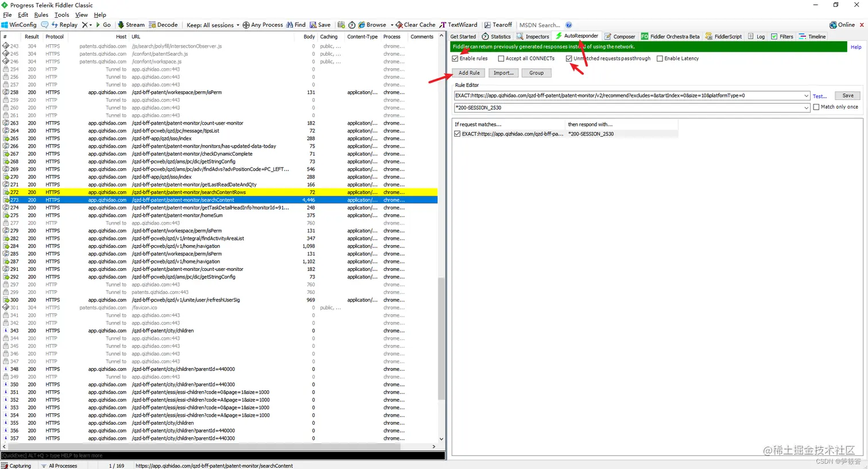Switch to the Inspectors tab
This screenshot has height=469, width=868.
pos(533,36)
